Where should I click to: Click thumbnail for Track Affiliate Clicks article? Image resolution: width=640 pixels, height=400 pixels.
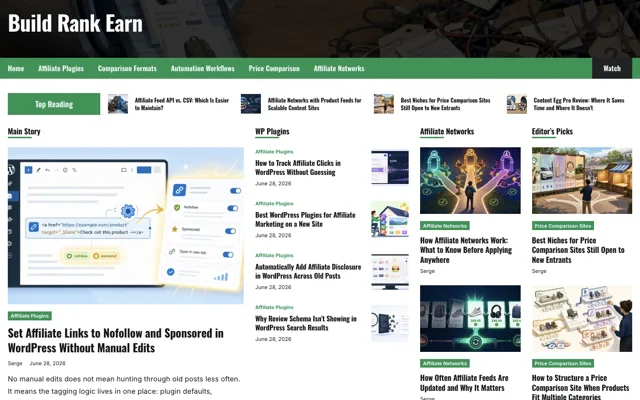tap(390, 167)
